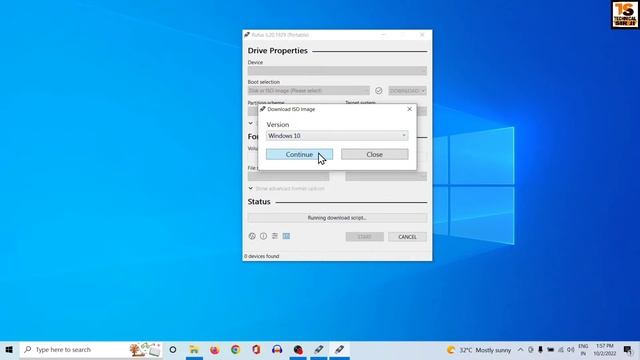Open the weather widget showing 32°C
The height and width of the screenshot is (360, 640).
click(478, 350)
